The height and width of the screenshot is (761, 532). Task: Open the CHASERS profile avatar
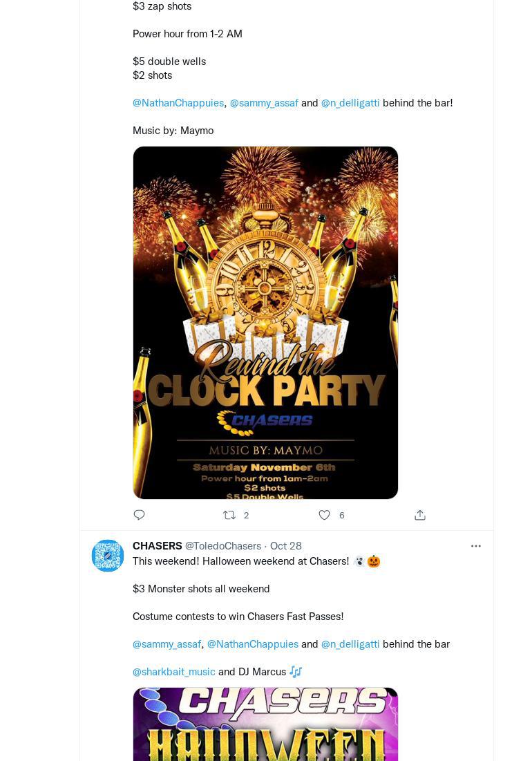point(108,556)
